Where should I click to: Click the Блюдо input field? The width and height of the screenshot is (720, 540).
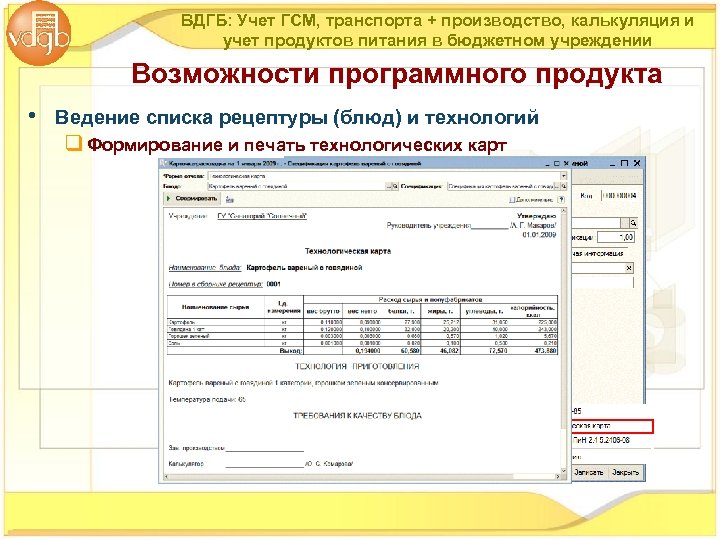[296, 186]
